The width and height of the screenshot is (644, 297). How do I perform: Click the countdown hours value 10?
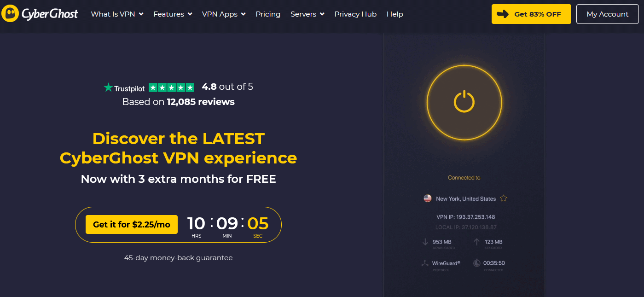196,224
